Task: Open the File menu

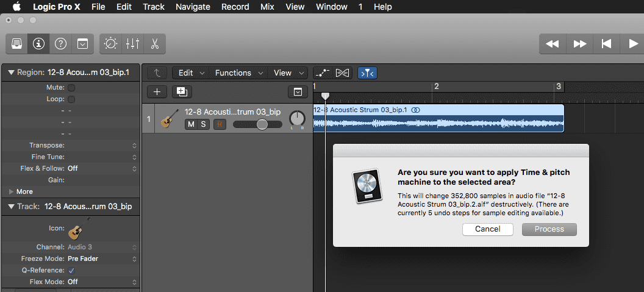Action: pyautogui.click(x=98, y=7)
